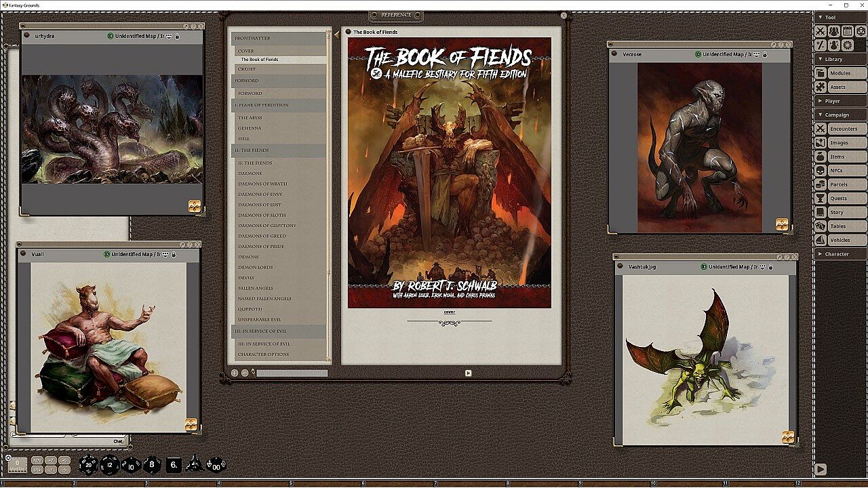
Task: Select Daemons of Wrath in reference index
Action: point(263,184)
